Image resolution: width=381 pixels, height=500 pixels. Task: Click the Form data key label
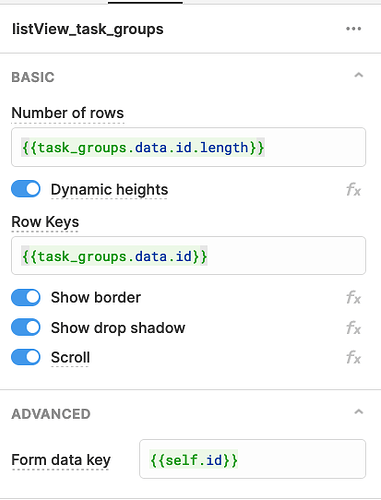tap(61, 460)
